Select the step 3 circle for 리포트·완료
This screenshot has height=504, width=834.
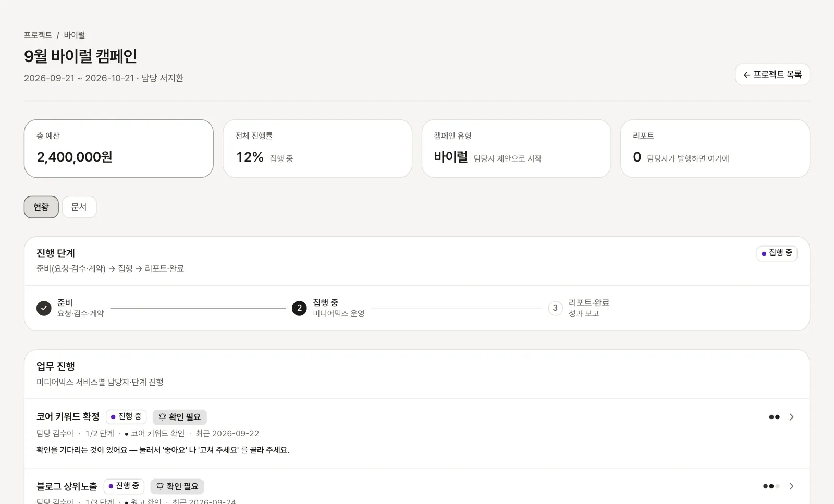point(555,308)
